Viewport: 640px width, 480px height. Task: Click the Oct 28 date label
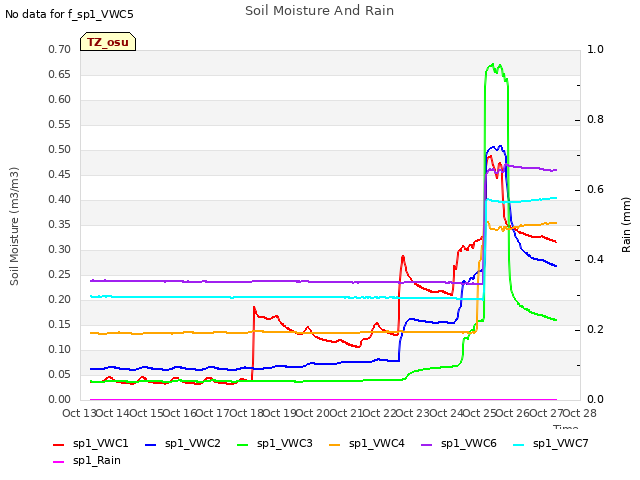click(580, 413)
